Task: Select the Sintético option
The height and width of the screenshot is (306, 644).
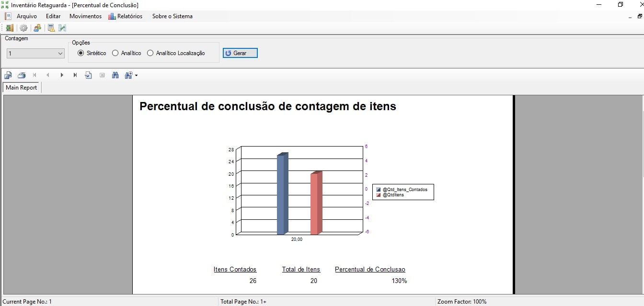Action: pyautogui.click(x=92, y=53)
